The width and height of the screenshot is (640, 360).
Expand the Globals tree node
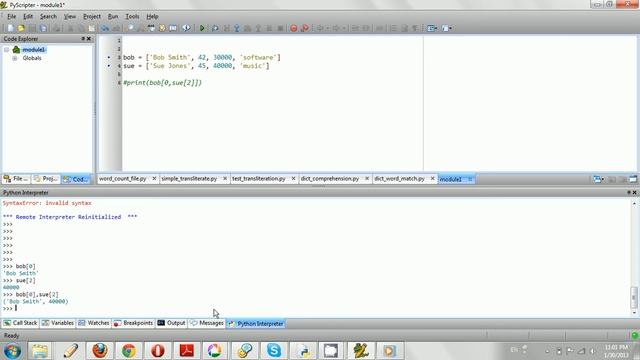15,58
